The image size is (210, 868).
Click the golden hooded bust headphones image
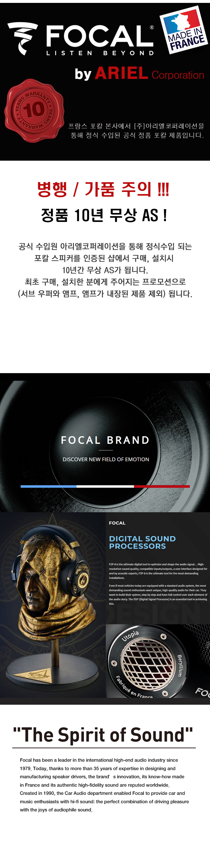pyautogui.click(x=53, y=606)
